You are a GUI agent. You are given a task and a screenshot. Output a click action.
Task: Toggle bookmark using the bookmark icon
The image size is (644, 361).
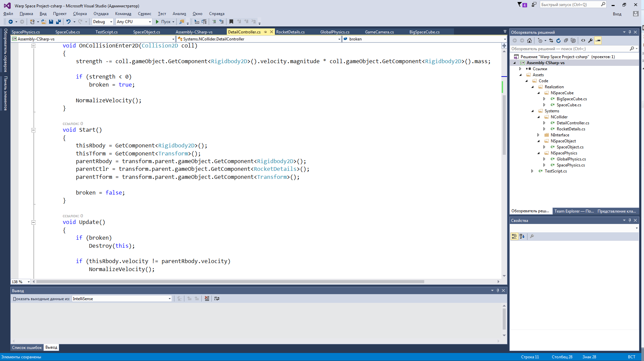(231, 22)
